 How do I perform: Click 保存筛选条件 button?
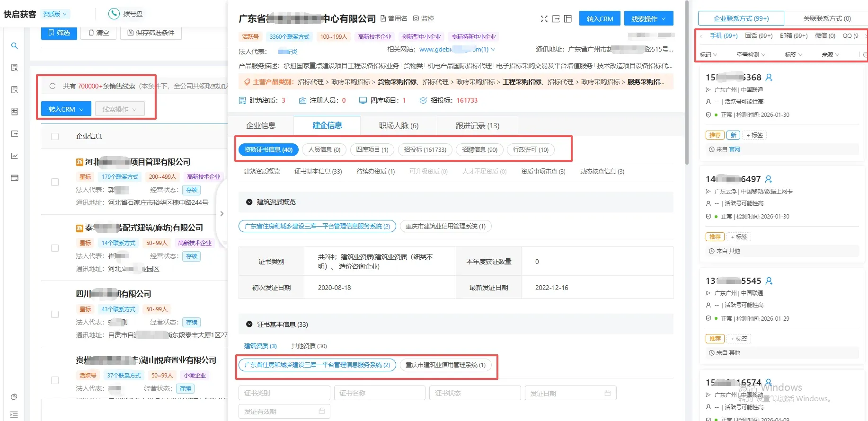pyautogui.click(x=151, y=33)
